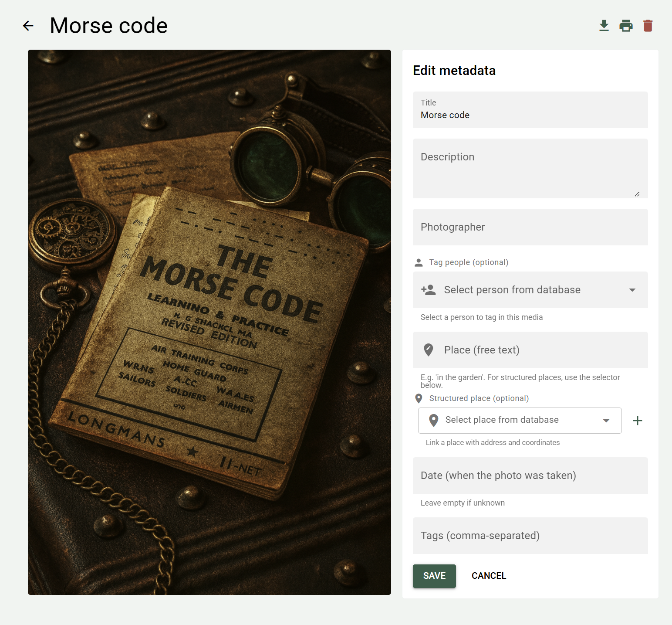This screenshot has height=625, width=672.
Task: Click the Description resize handle
Action: [x=637, y=194]
